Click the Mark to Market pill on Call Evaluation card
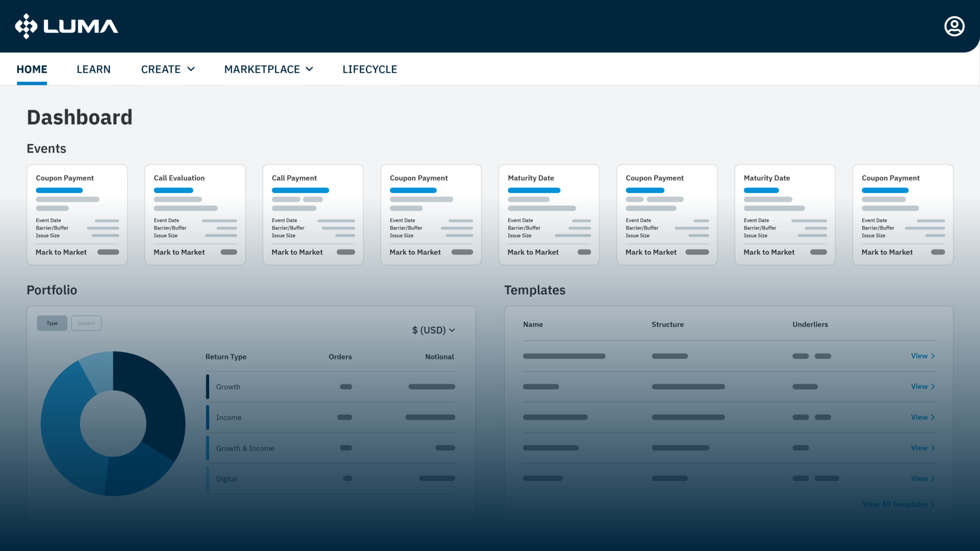This screenshot has width=980, height=551. click(x=229, y=252)
